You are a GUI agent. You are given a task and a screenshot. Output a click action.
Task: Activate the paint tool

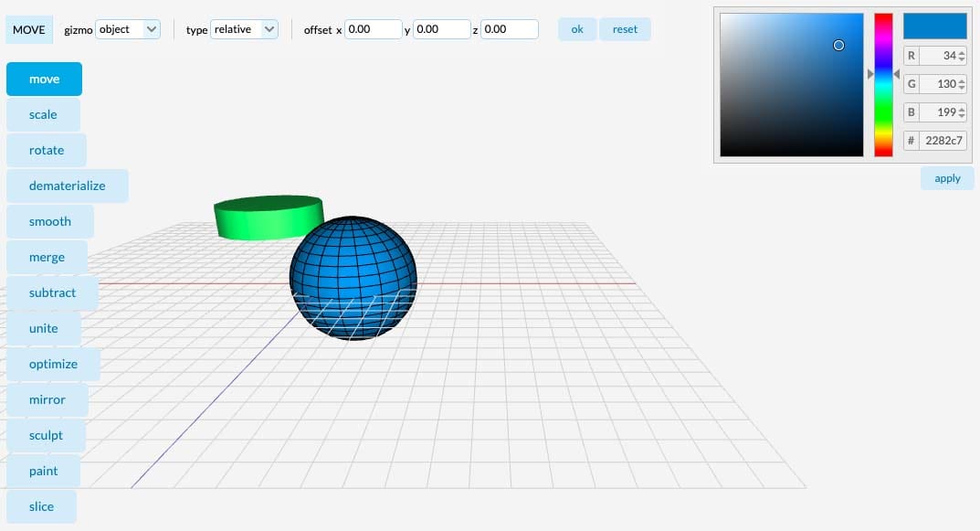43,471
